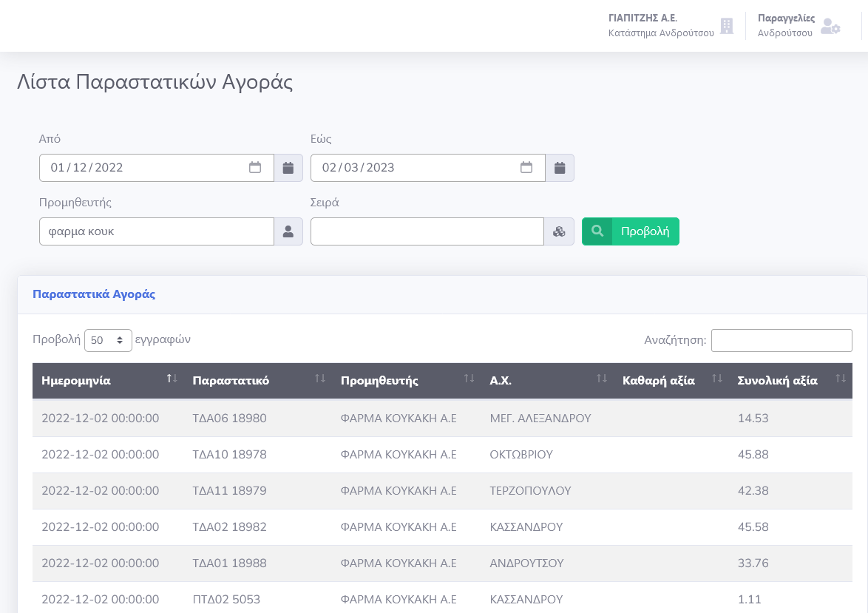The image size is (868, 613).
Task: Select document ΤΔΑ01 18988
Action: [229, 563]
